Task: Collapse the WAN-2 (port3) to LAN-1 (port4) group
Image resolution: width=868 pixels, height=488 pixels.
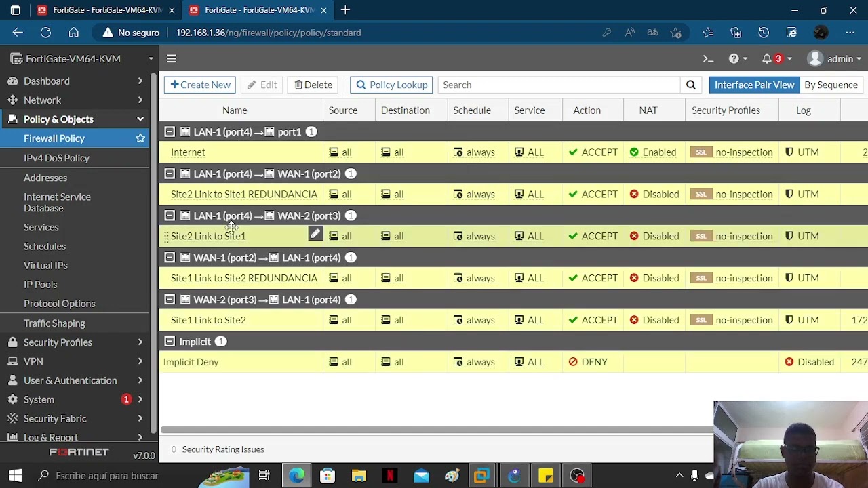Action: coord(170,300)
